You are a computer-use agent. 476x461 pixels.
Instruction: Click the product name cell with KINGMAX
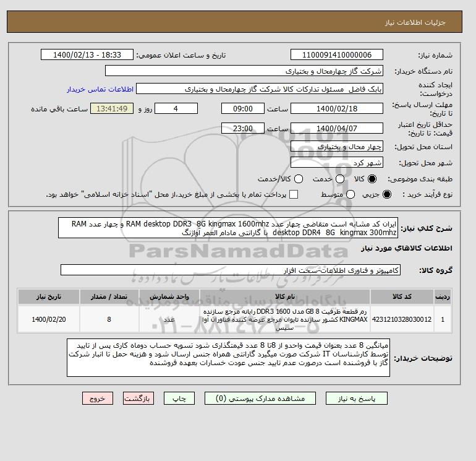coord(285,319)
